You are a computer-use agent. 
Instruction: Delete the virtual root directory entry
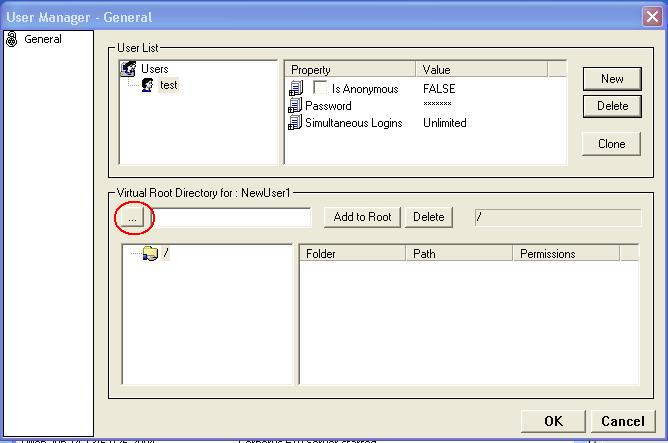point(429,217)
